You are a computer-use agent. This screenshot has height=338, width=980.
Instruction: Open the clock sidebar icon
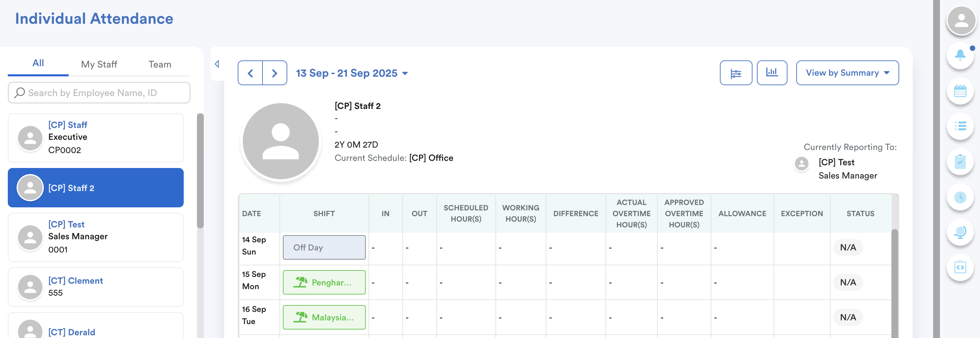pos(960,197)
